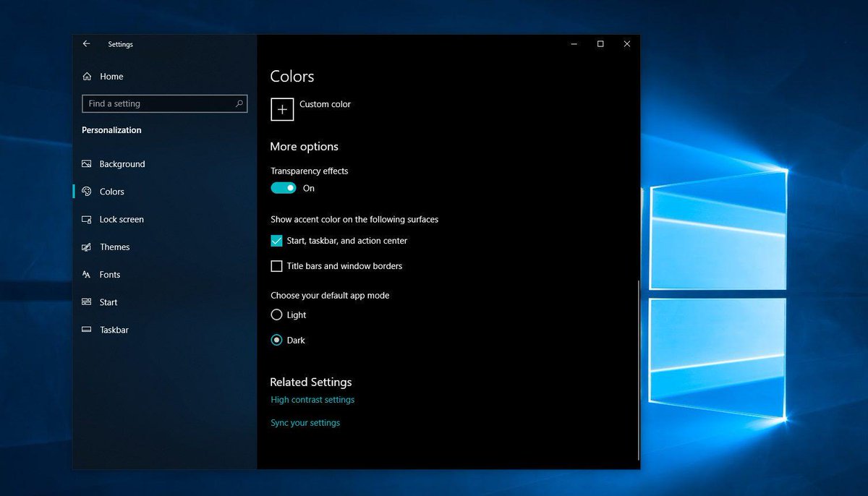868x496 pixels.
Task: Click the Taskbar settings icon
Action: click(87, 330)
